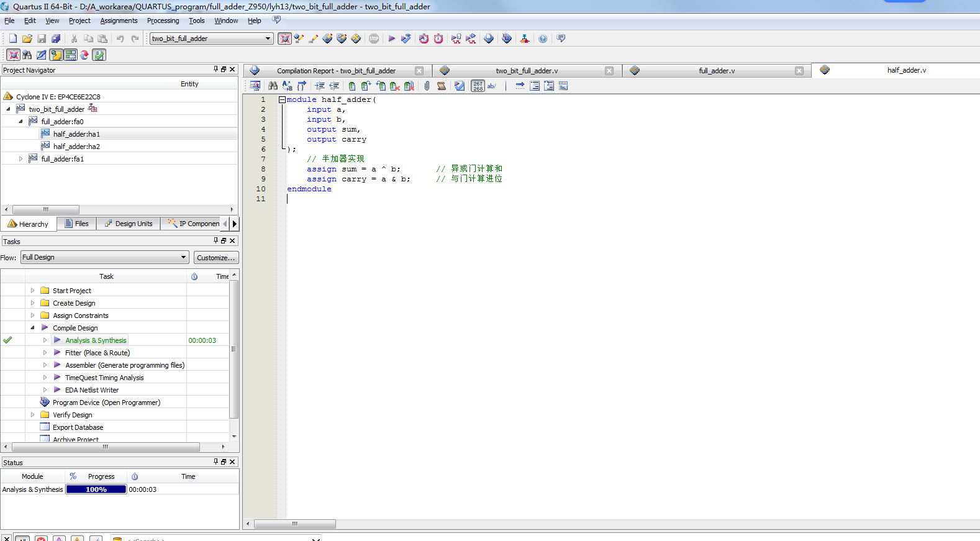
Task: Click the Redo arrow icon
Action: pos(135,39)
